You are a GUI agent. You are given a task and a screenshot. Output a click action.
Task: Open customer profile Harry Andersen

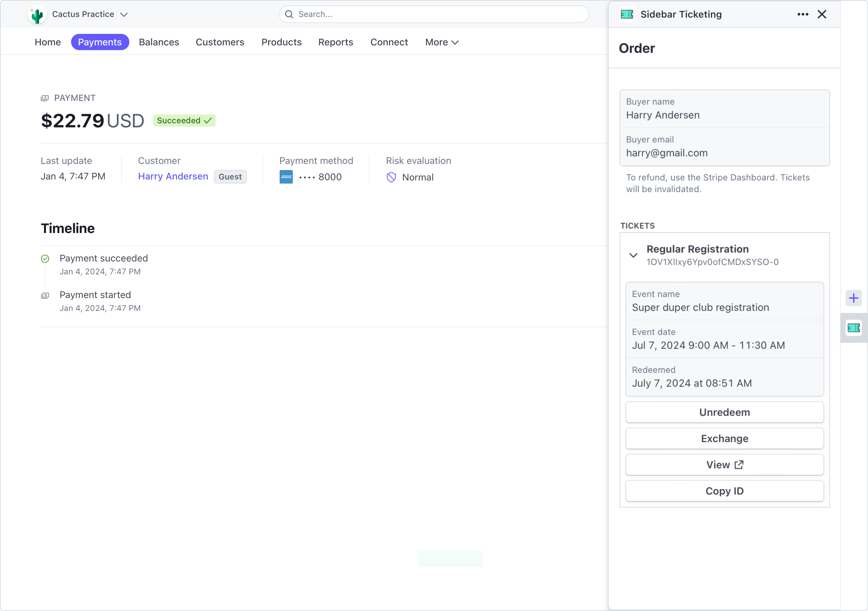tap(173, 176)
